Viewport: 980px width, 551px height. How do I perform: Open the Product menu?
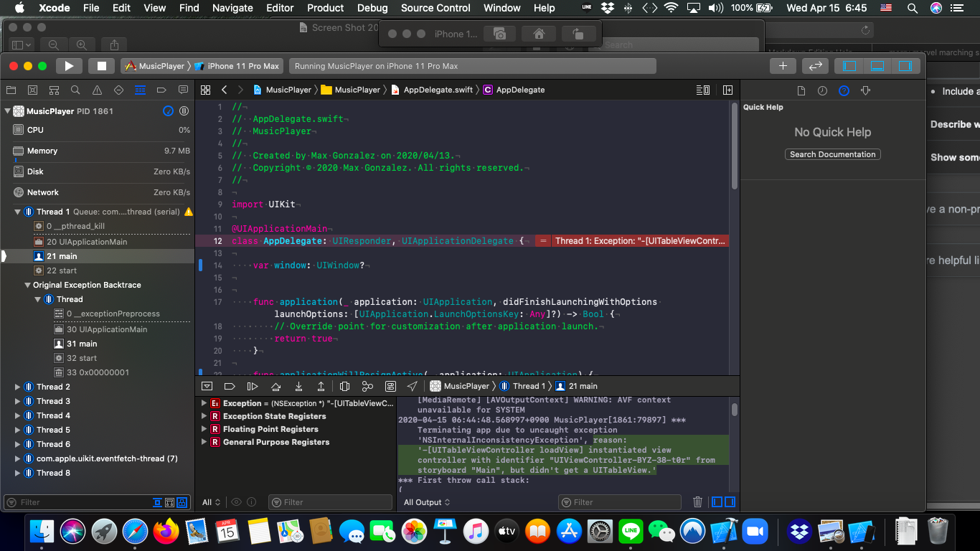click(x=325, y=8)
